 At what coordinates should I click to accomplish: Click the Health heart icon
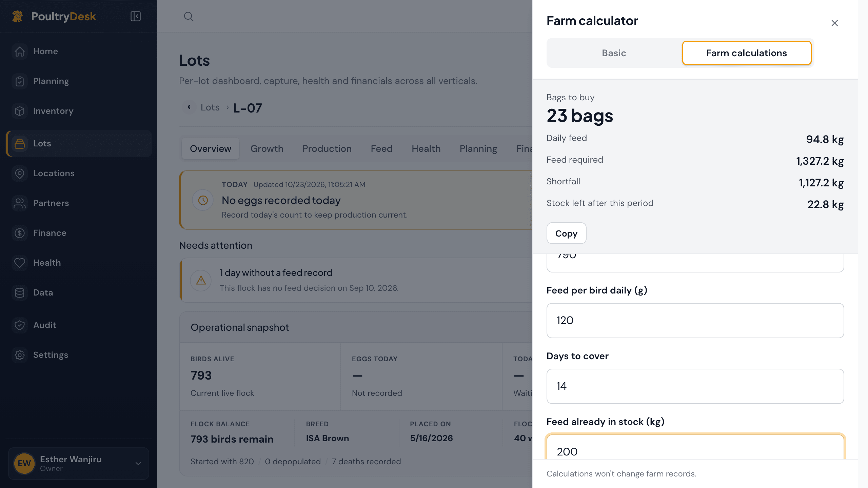[x=20, y=263]
